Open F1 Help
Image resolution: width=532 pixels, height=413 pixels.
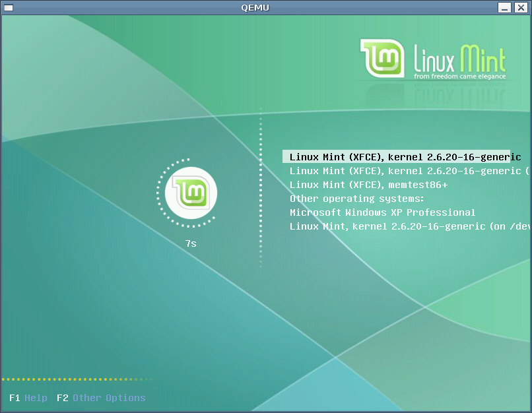coord(28,398)
